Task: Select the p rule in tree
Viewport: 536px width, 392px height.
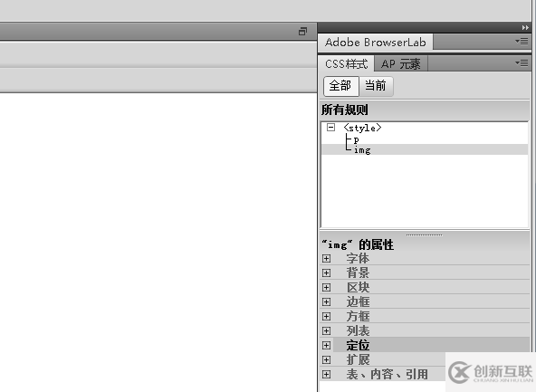Action: [356, 139]
